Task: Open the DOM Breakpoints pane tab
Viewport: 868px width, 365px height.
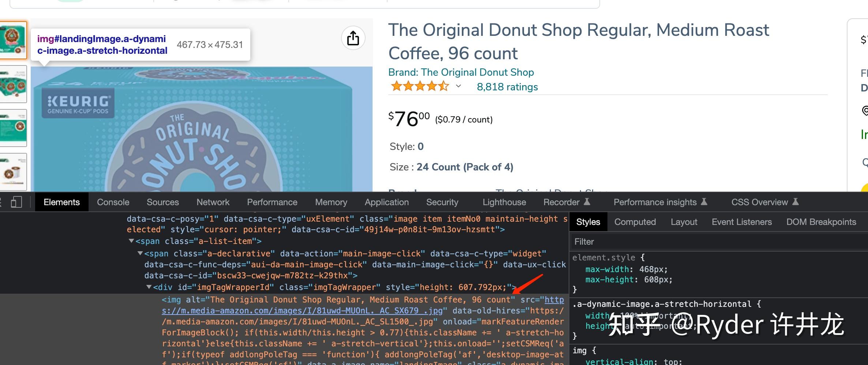Action: tap(821, 222)
